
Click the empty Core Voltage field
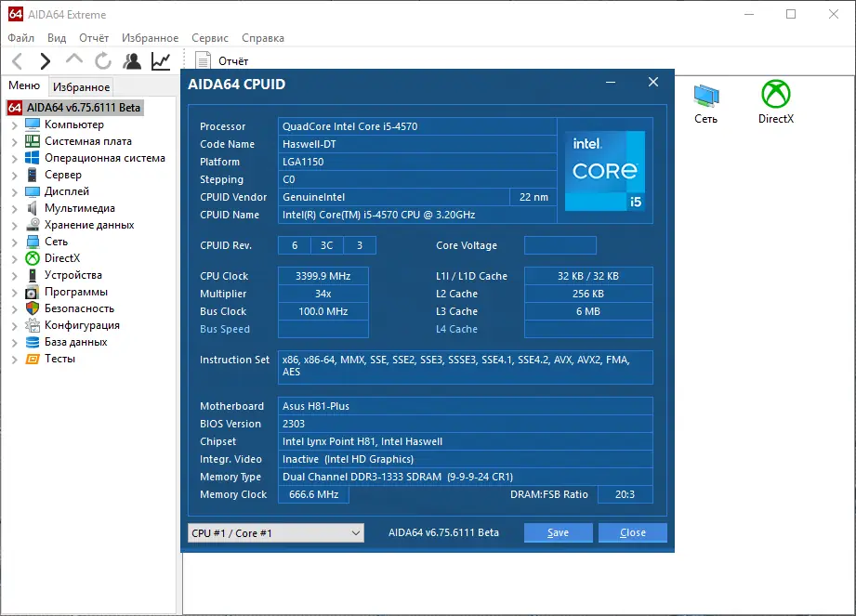point(560,245)
